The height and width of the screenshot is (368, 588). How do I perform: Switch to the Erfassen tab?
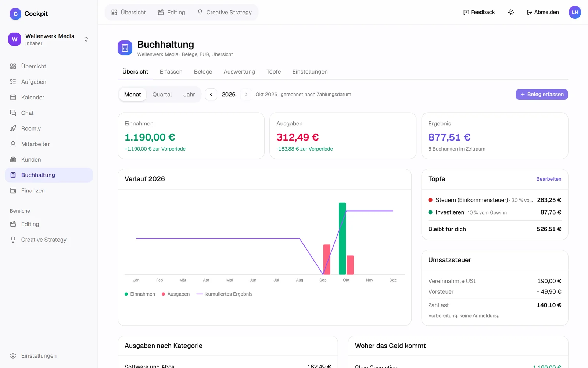(171, 72)
